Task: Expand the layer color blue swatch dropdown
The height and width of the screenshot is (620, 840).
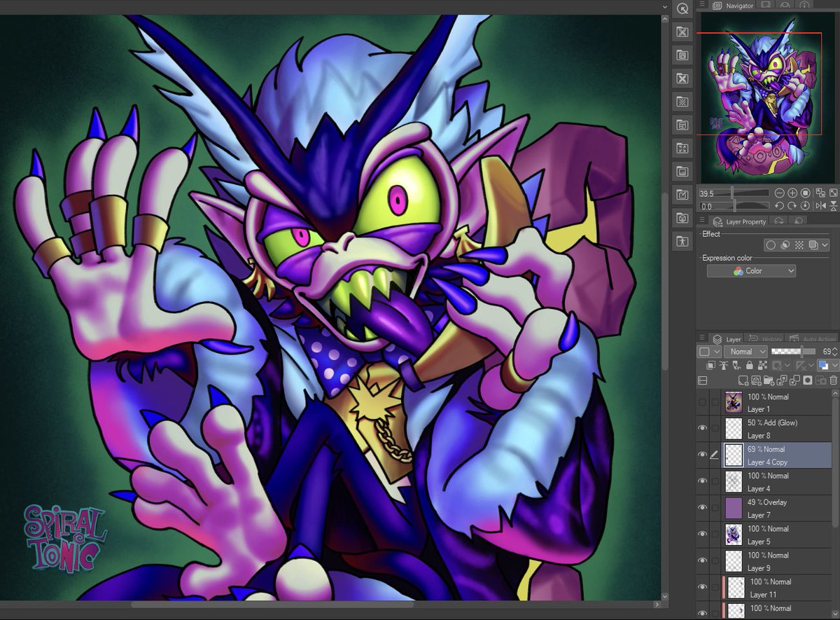Action: (x=835, y=365)
